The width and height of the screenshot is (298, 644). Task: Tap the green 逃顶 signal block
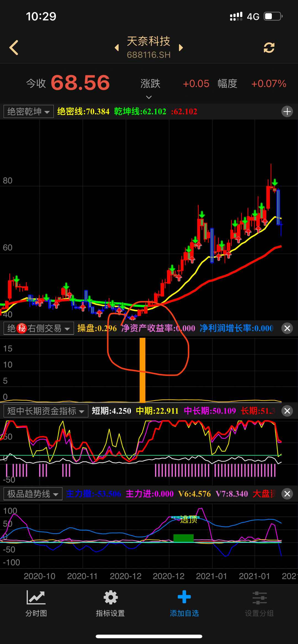(183, 538)
